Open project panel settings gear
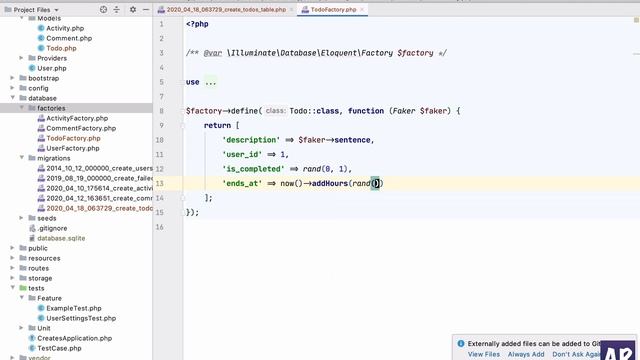This screenshot has height=360, width=640. pyautogui.click(x=133, y=9)
